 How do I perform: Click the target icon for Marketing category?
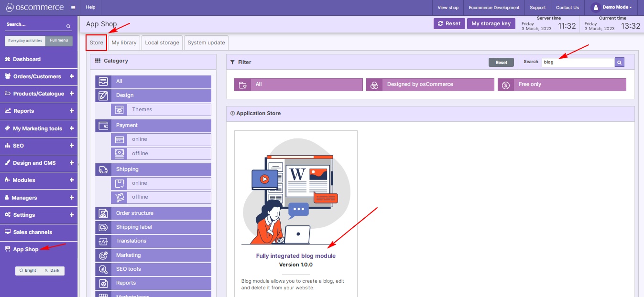(103, 255)
